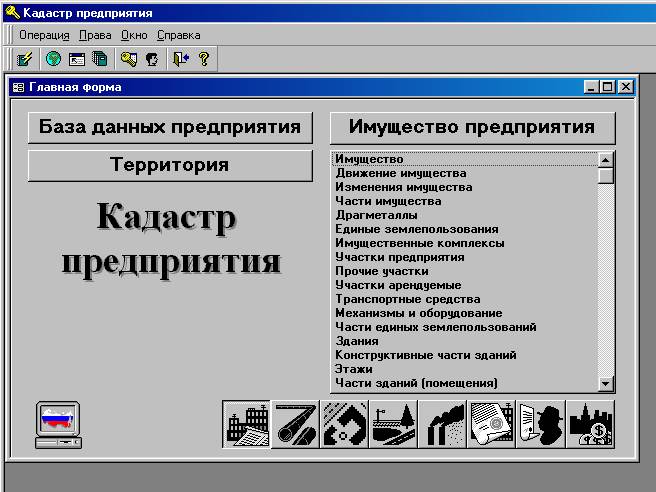656x492 pixels.
Task: Close the Главная форма window
Action: (626, 87)
